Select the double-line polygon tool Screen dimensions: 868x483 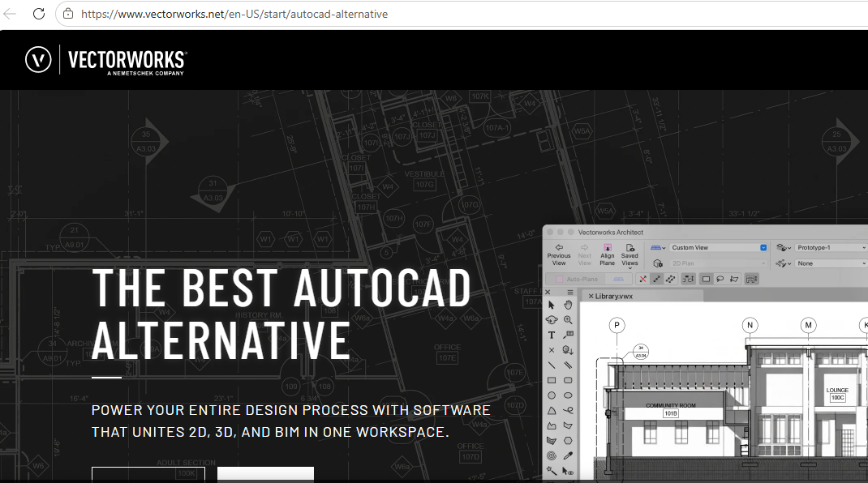[552, 441]
